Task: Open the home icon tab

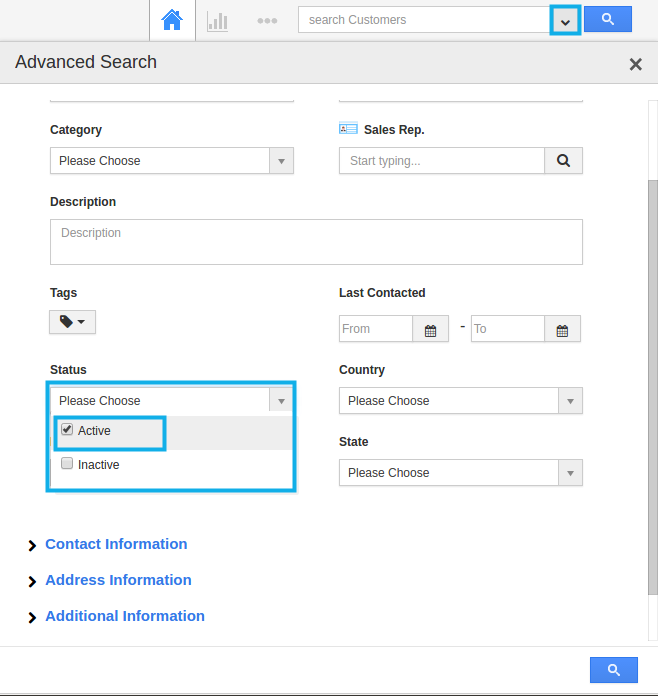Action: [x=172, y=20]
